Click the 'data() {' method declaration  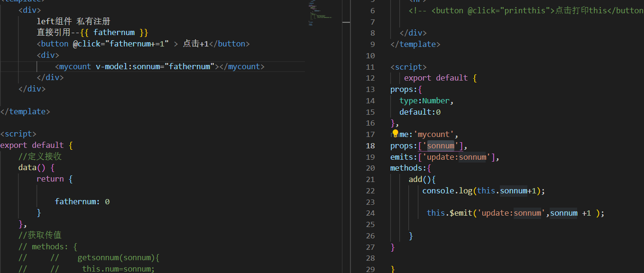click(37, 168)
